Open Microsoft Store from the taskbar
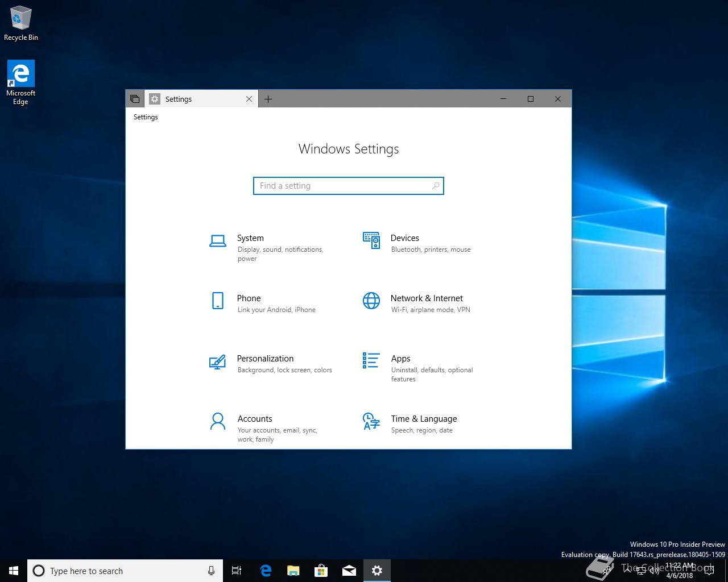This screenshot has width=728, height=582. coord(321,571)
